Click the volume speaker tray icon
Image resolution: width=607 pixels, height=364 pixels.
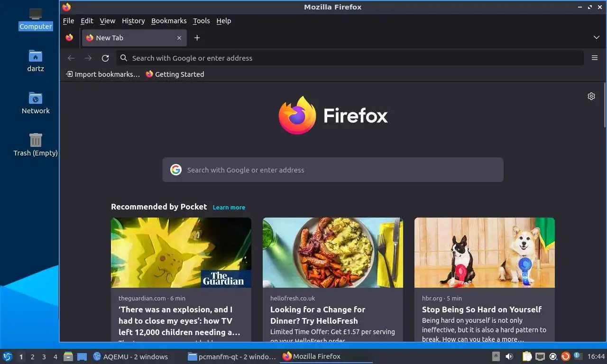click(x=509, y=356)
